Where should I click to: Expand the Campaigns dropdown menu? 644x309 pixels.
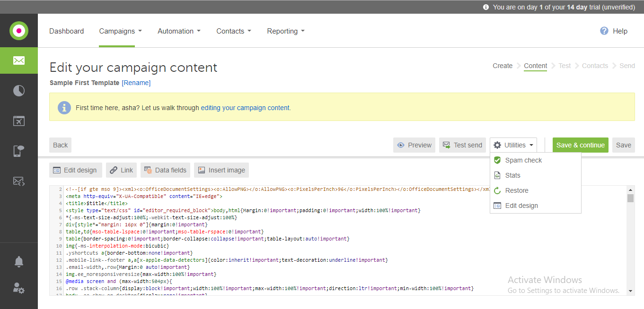(120, 31)
